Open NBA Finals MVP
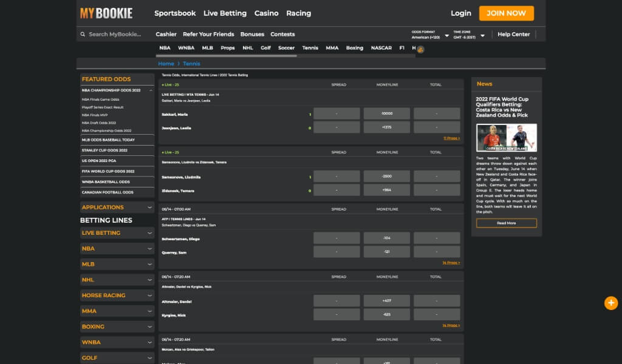 click(94, 115)
